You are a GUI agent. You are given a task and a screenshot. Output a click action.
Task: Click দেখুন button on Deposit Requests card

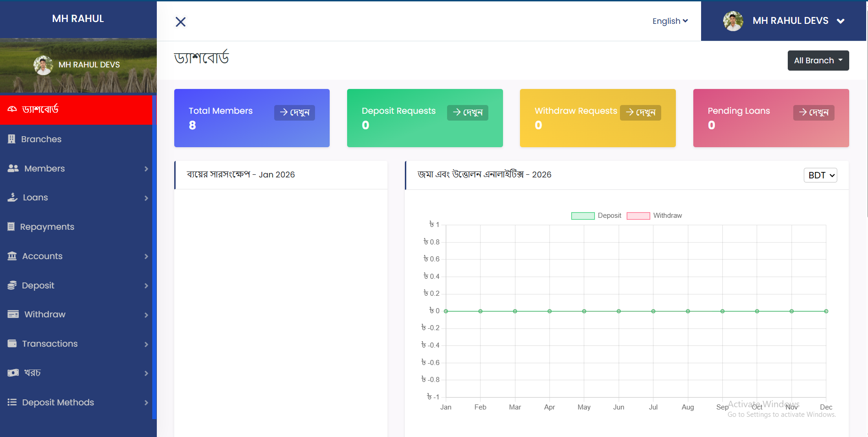point(468,113)
